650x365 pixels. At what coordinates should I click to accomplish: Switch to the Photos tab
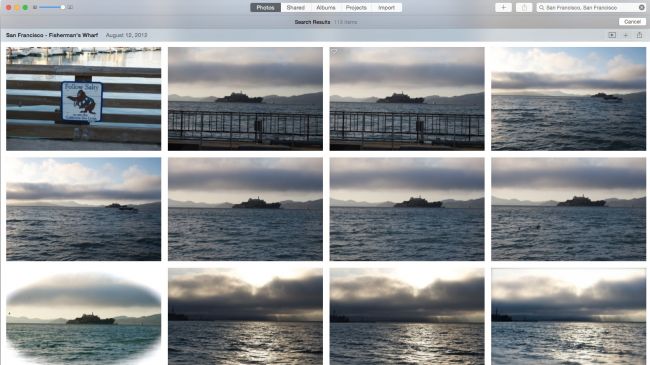265,7
